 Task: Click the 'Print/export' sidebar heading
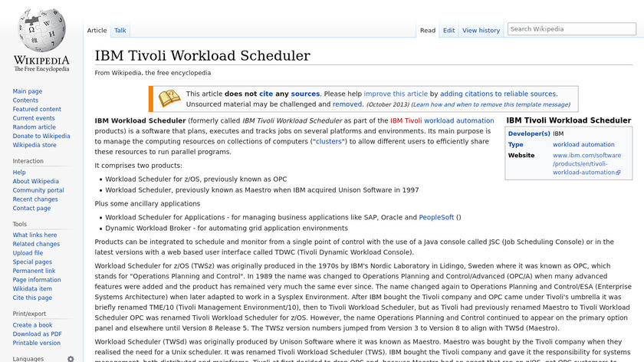tap(29, 314)
